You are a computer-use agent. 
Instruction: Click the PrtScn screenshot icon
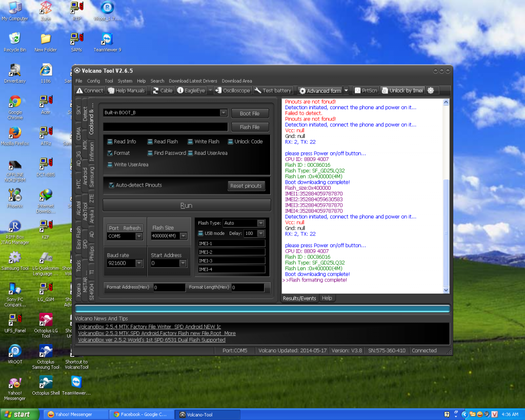(x=366, y=90)
